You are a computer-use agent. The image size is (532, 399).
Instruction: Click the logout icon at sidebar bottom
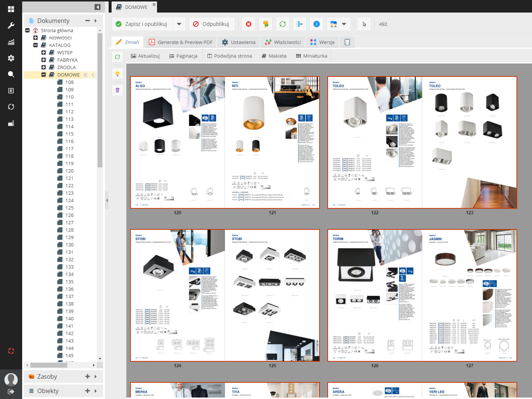[11, 392]
